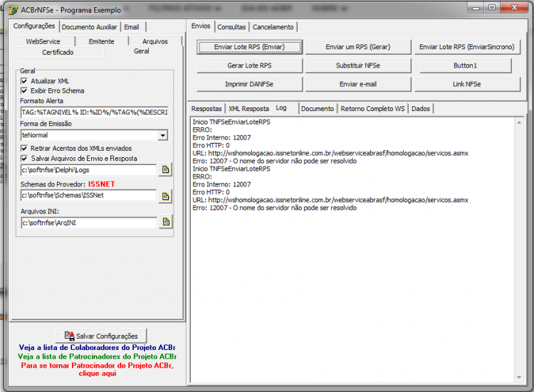Screen dimensions: 534x392
Task: Uncheck Exibir Erro Schema option
Action: point(24,91)
